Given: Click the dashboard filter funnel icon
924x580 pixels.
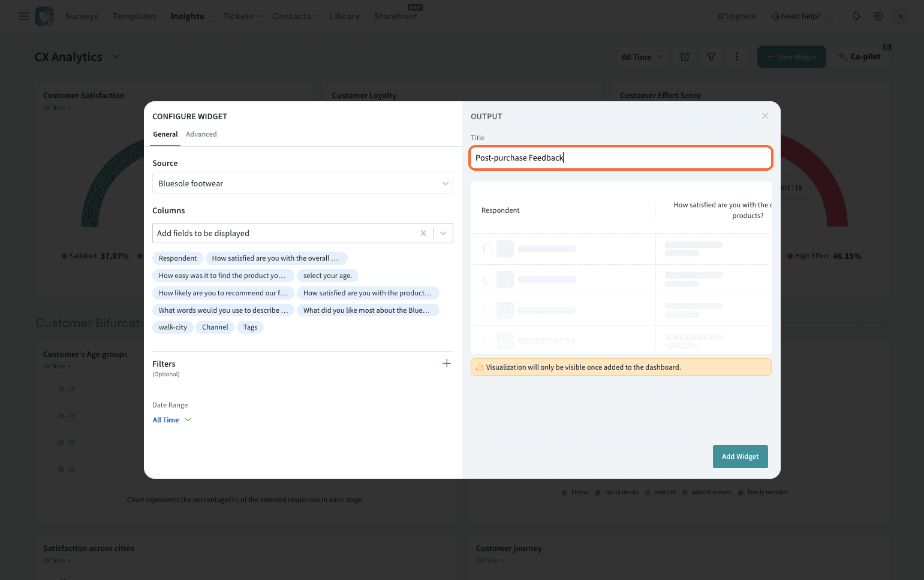Looking at the screenshot, I should pyautogui.click(x=711, y=57).
